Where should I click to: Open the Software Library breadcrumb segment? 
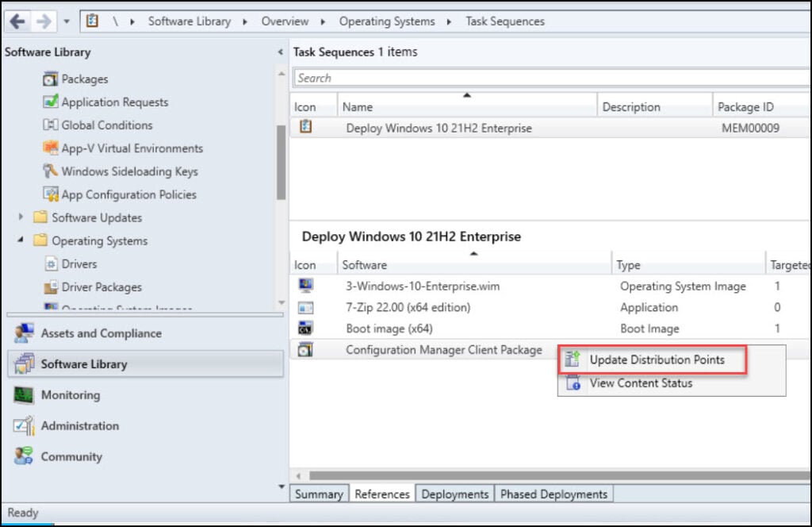(x=189, y=21)
